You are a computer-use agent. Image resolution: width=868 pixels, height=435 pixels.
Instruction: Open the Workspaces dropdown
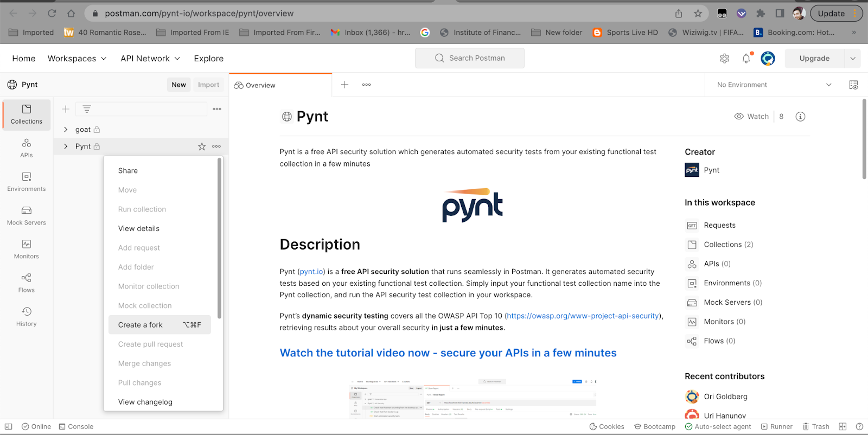77,59
